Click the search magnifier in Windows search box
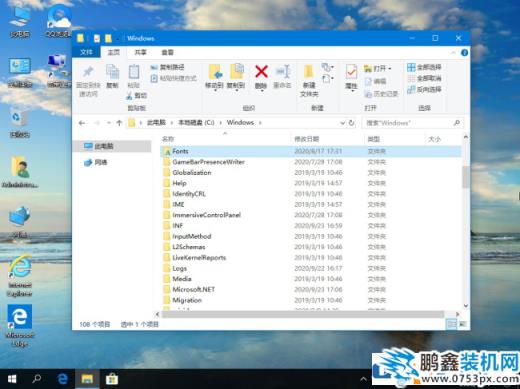Image resolution: width=520 pixels, height=389 pixels. [x=457, y=123]
